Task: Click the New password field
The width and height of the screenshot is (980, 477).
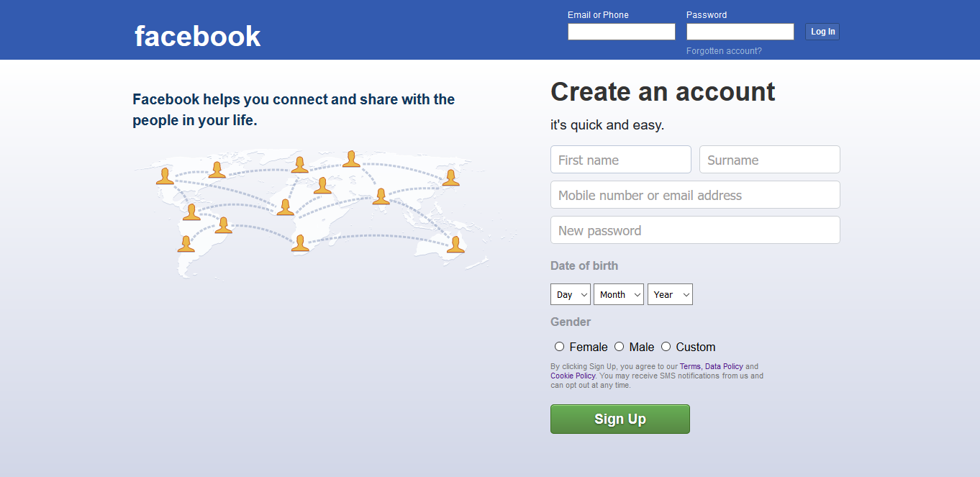Action: [x=695, y=230]
